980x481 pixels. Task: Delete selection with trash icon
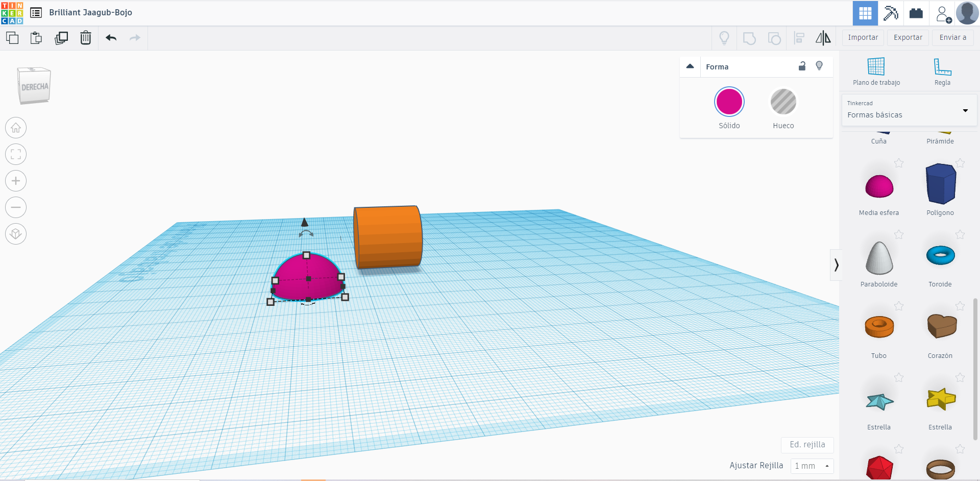(x=86, y=38)
